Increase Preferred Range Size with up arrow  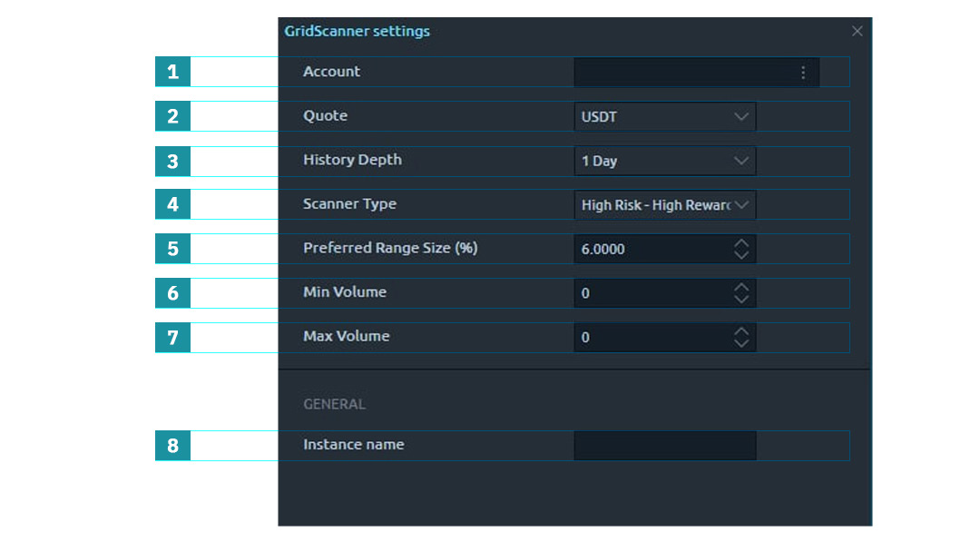point(741,243)
